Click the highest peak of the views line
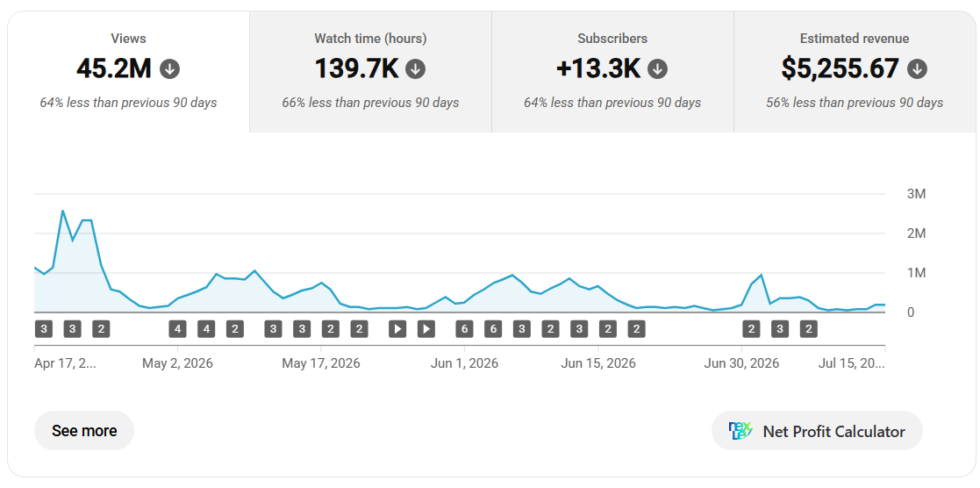Screen dimensions: 980x488 [62, 211]
